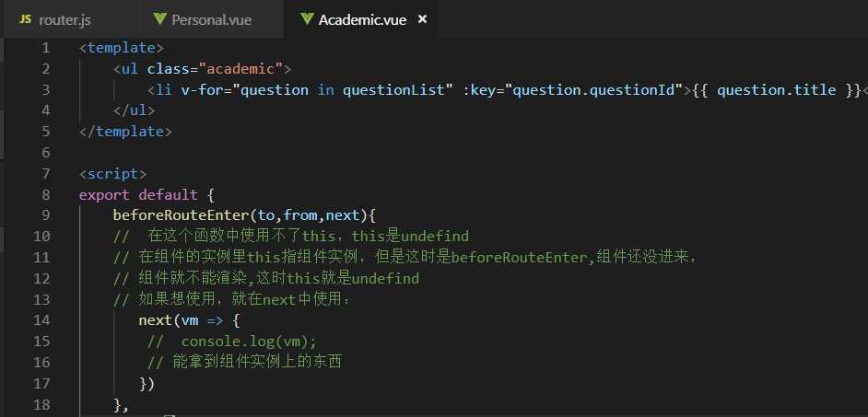868x417 pixels.
Task: Click the script tag on line 7
Action: [x=113, y=174]
